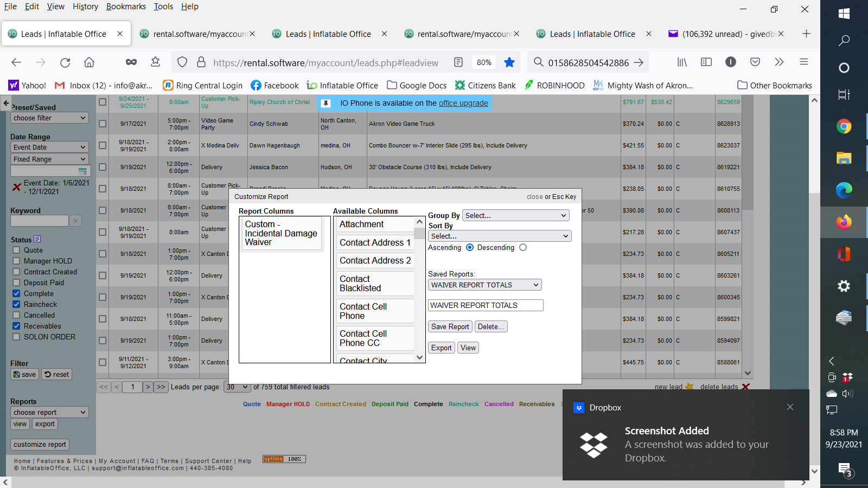868x488 pixels.
Task: Click the Firefox reload page icon
Action: point(65,63)
